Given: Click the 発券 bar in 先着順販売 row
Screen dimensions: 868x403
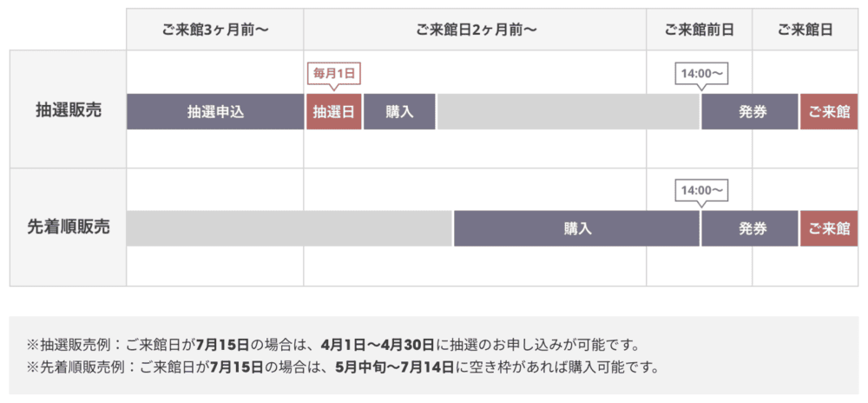Looking at the screenshot, I should click(750, 228).
